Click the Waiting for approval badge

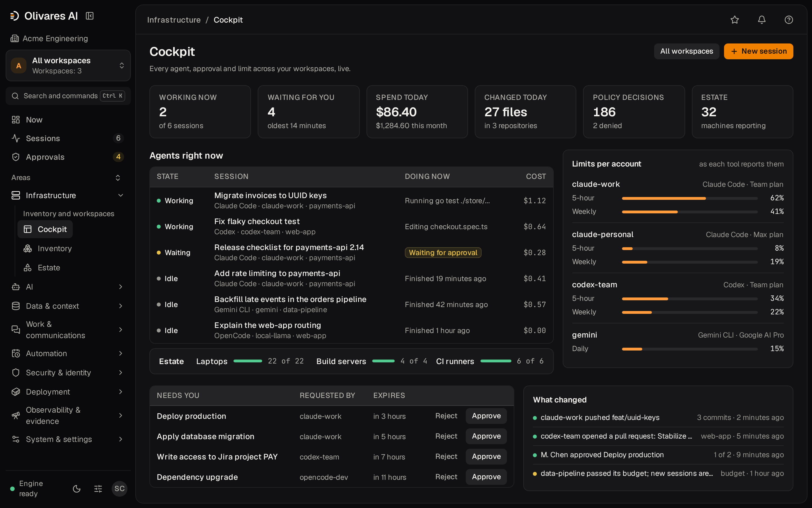point(443,252)
